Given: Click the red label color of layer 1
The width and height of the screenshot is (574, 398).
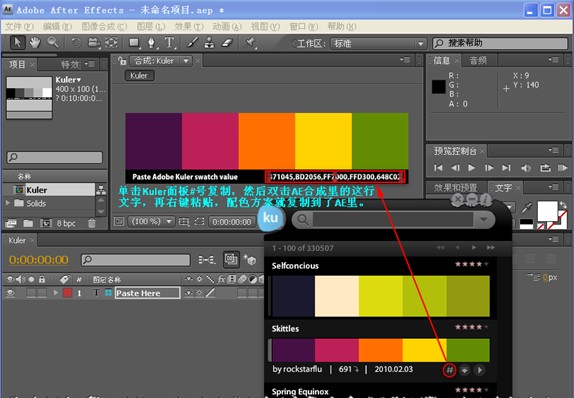Looking at the screenshot, I should tap(67, 293).
